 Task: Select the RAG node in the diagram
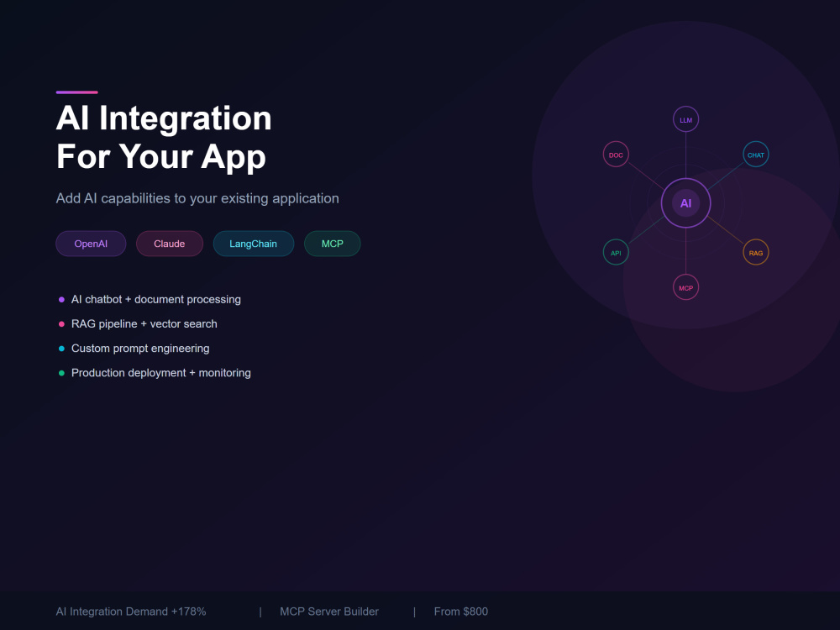click(755, 252)
